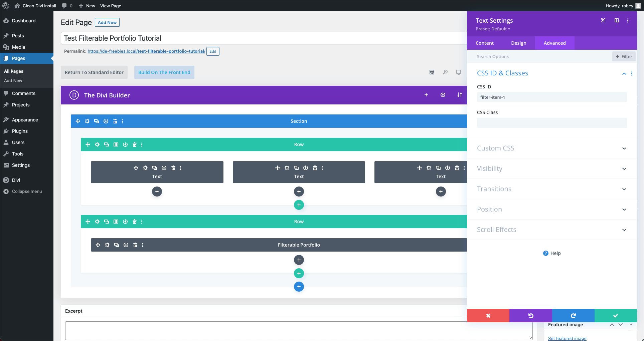This screenshot has width=644, height=341.
Task: Disable the middle Text module power icon
Action: click(306, 168)
